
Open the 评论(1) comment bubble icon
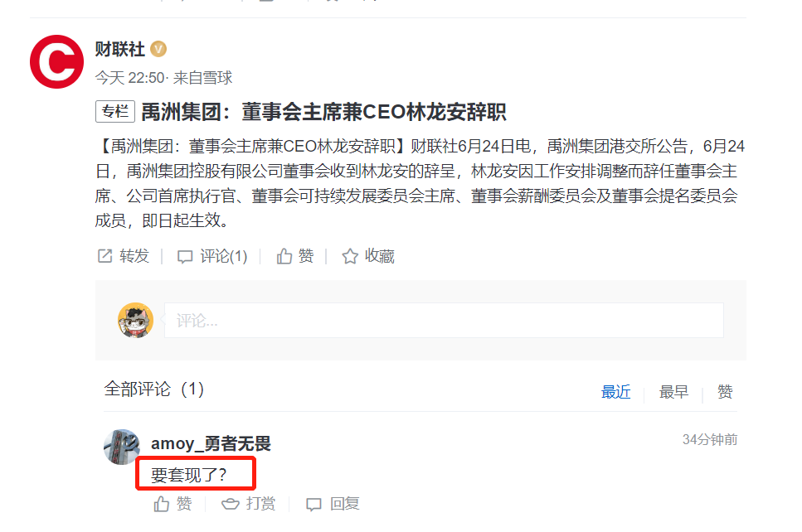pyautogui.click(x=185, y=257)
